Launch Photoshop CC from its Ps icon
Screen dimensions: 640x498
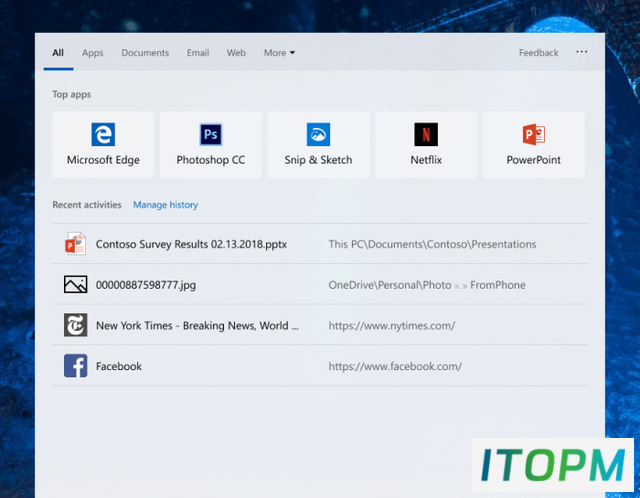click(211, 134)
